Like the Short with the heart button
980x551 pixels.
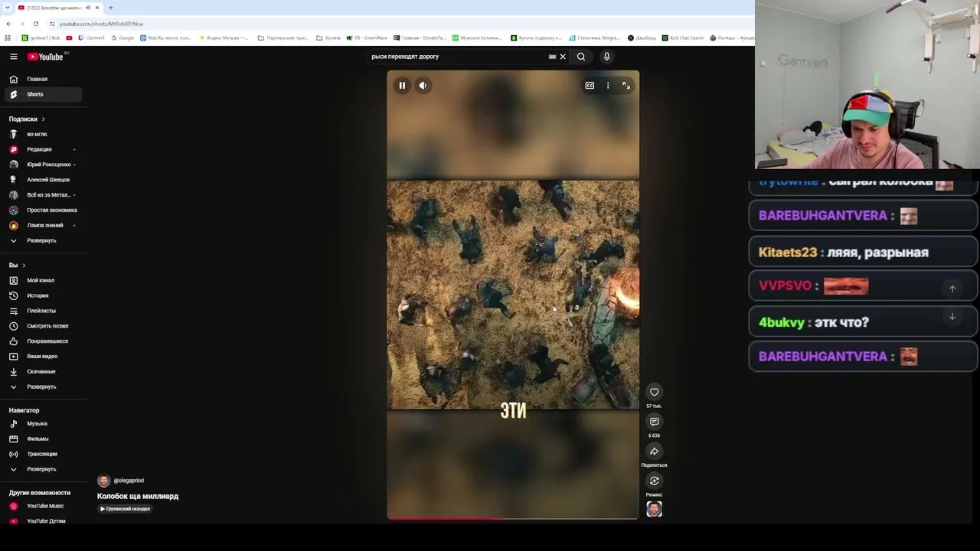[x=654, y=392]
